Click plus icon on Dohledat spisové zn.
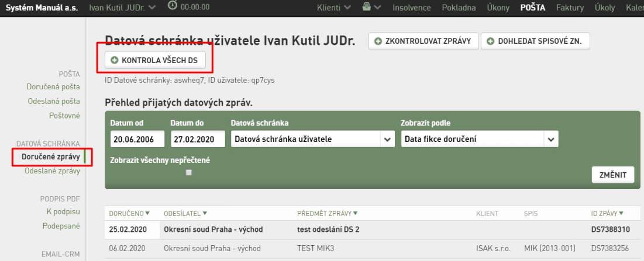This screenshot has height=261, width=644. [x=490, y=41]
